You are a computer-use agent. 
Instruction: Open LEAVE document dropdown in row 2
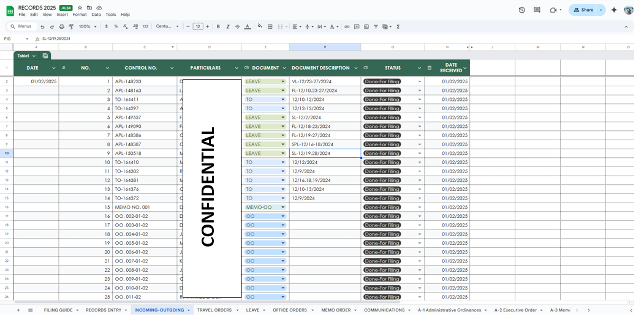click(x=283, y=81)
